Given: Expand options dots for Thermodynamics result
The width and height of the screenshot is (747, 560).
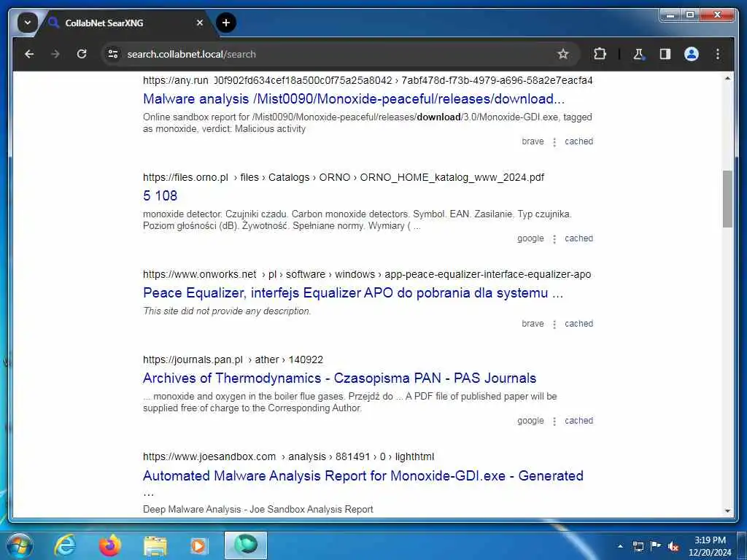Looking at the screenshot, I should pyautogui.click(x=554, y=421).
